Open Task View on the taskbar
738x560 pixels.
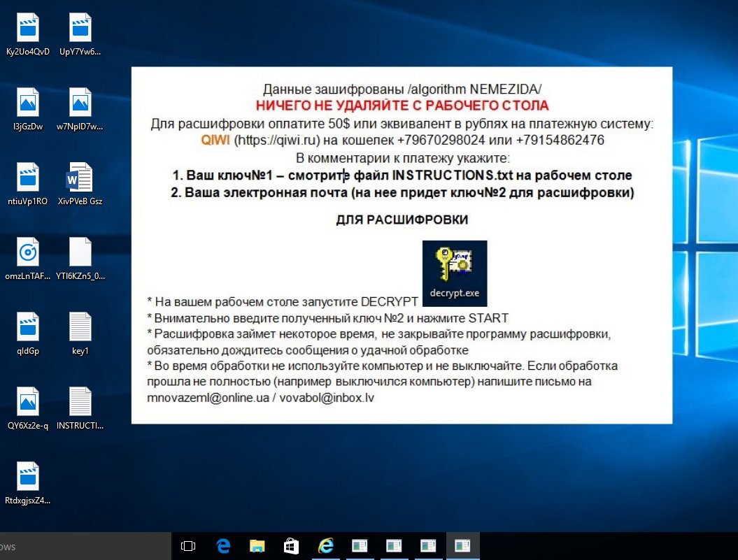click(187, 546)
